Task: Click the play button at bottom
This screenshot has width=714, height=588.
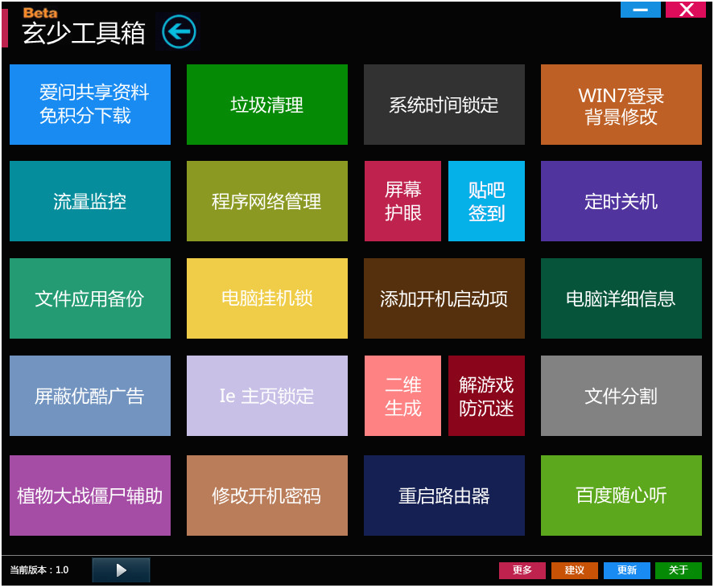Action: (121, 569)
